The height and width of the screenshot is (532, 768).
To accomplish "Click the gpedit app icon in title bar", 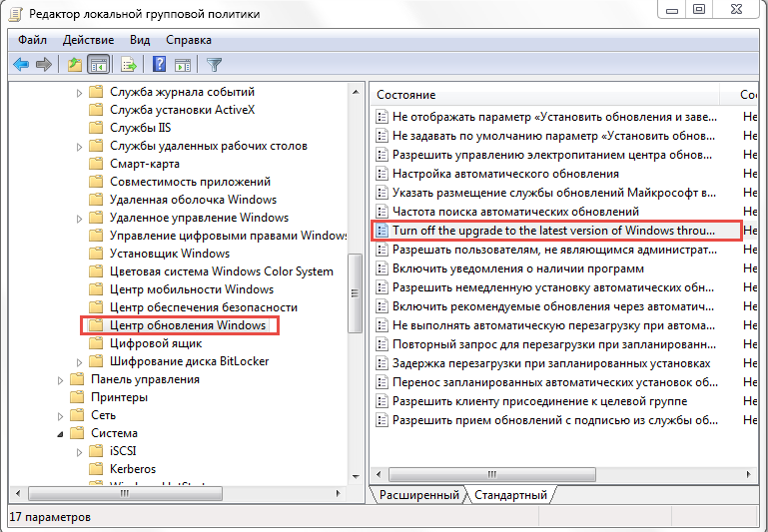I will tap(16, 13).
